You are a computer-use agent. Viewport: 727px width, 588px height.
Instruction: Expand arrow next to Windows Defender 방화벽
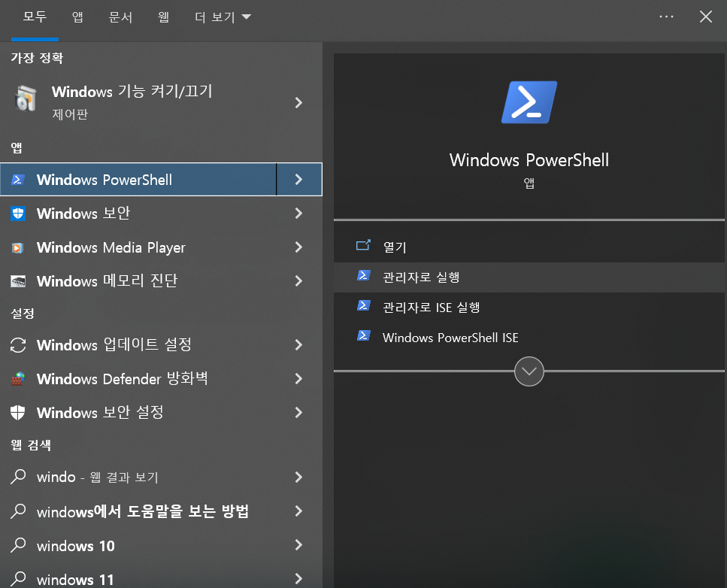point(298,379)
